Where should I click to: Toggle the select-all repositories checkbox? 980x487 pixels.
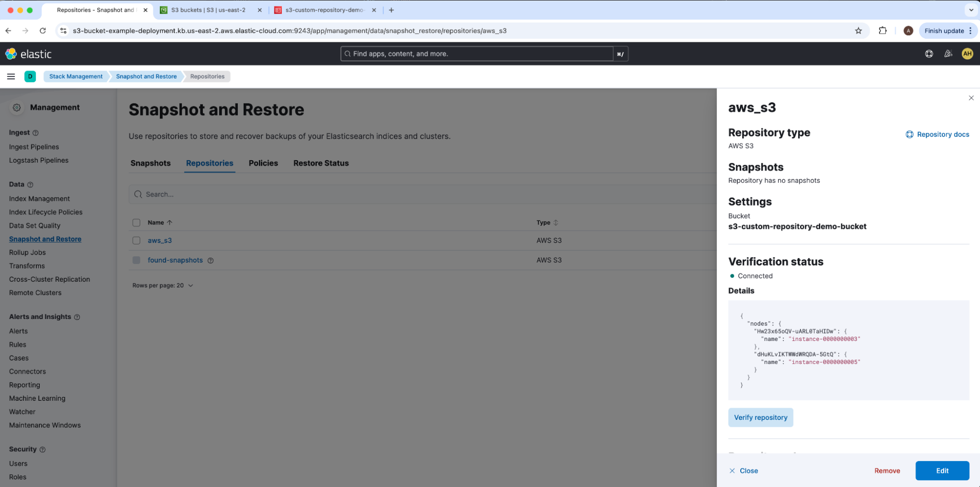[x=136, y=223]
